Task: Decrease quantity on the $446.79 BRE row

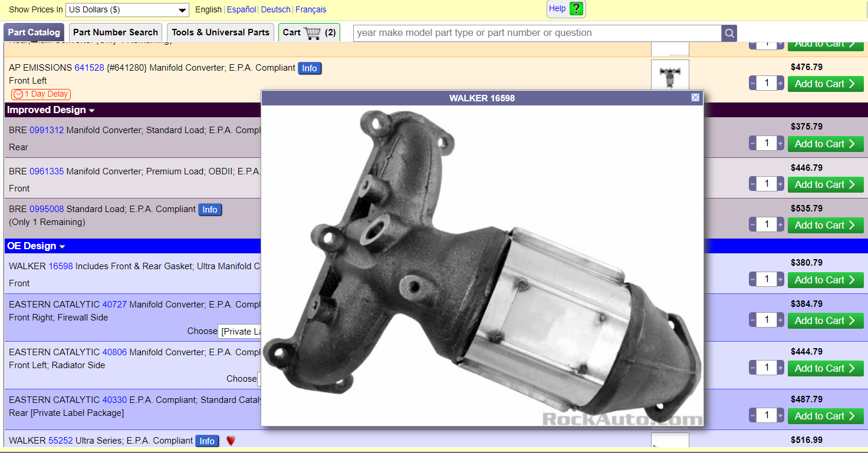Action: (x=752, y=184)
